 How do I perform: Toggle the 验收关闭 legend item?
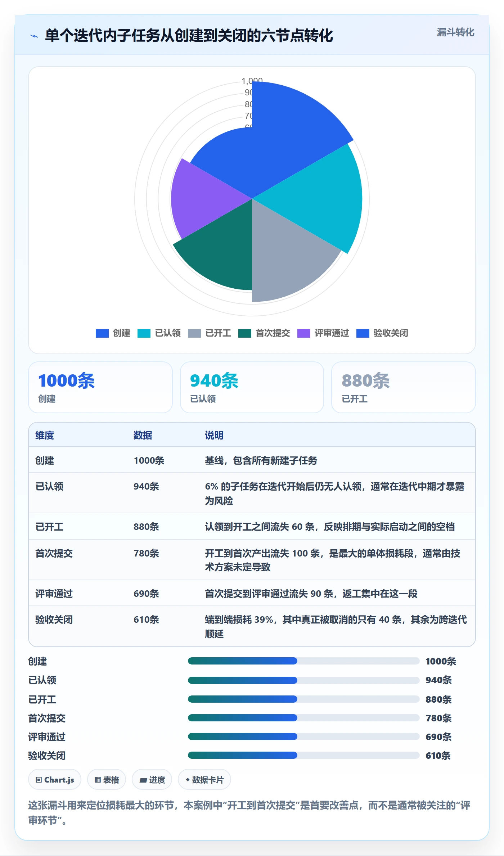pos(382,333)
